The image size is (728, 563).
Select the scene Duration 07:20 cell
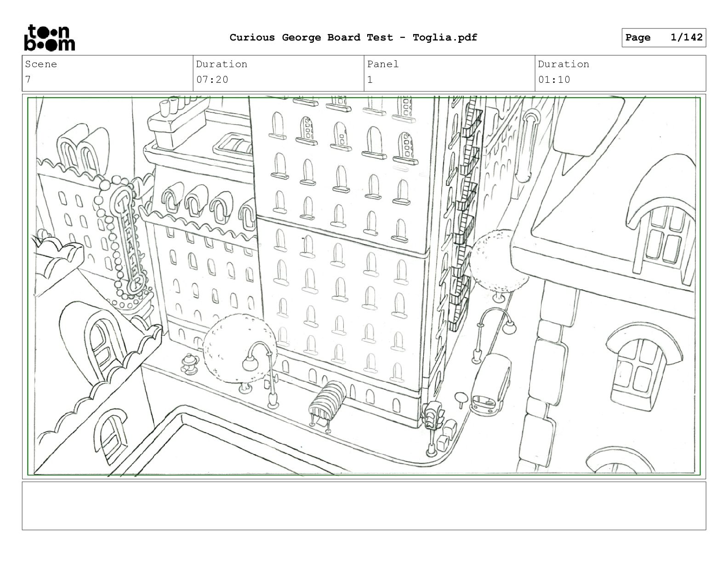click(x=279, y=73)
